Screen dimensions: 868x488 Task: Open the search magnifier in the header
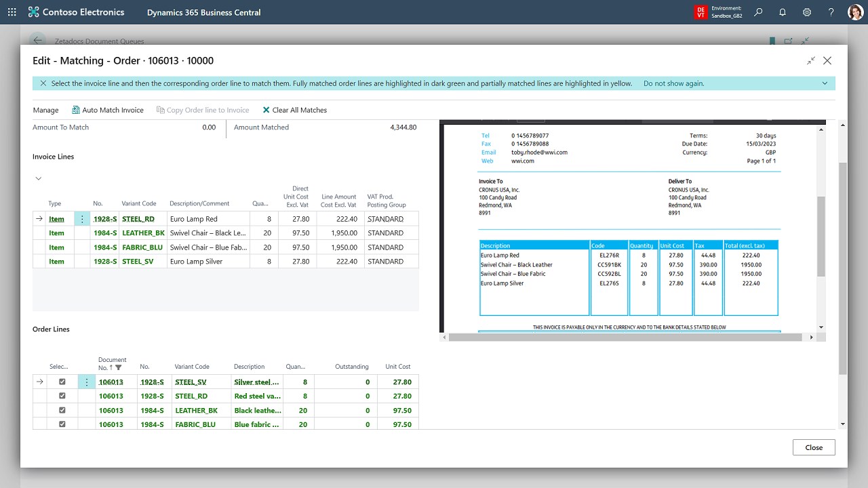coord(758,12)
